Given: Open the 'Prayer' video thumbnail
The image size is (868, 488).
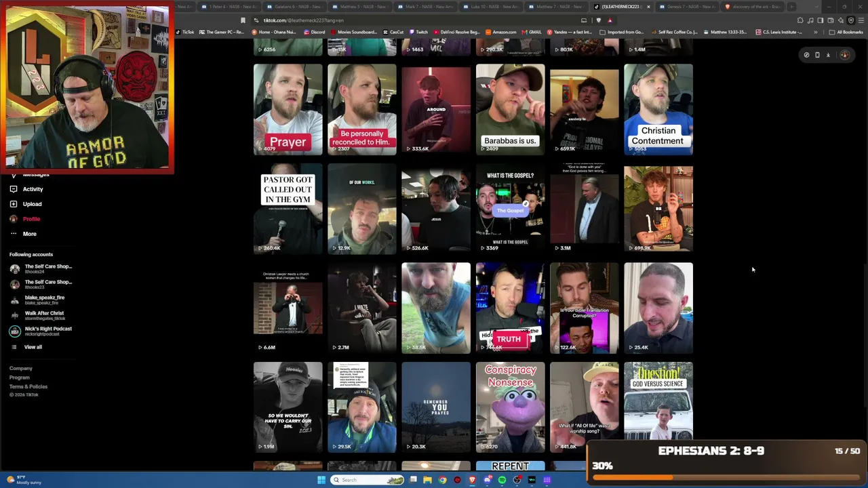Looking at the screenshot, I should [x=288, y=110].
